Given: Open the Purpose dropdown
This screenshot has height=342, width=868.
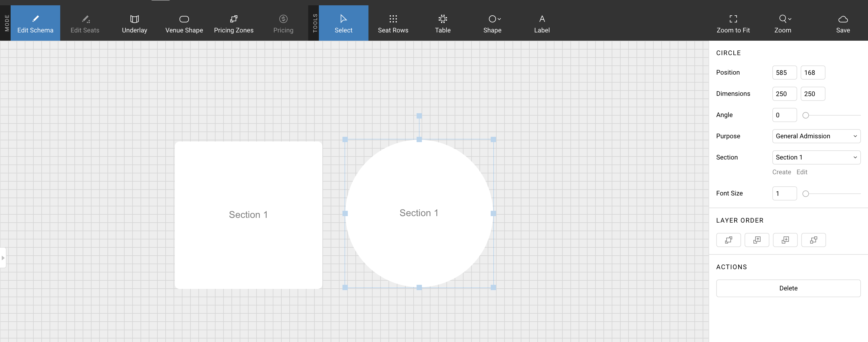Looking at the screenshot, I should click(x=816, y=136).
